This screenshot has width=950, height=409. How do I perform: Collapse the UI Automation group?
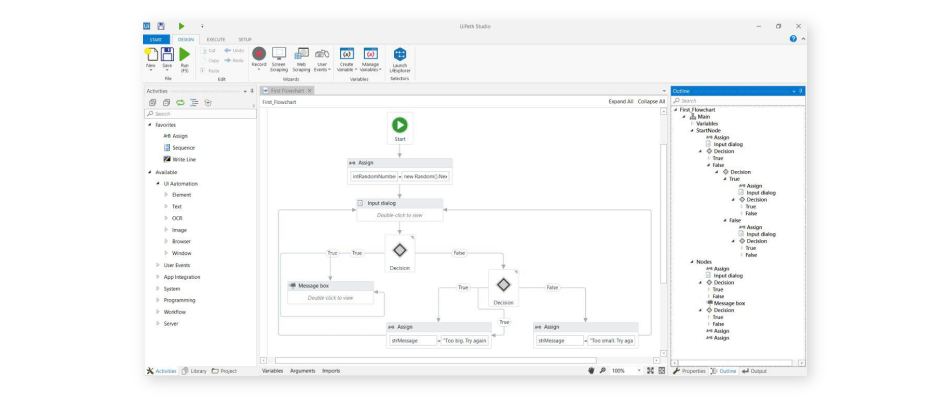(158, 184)
